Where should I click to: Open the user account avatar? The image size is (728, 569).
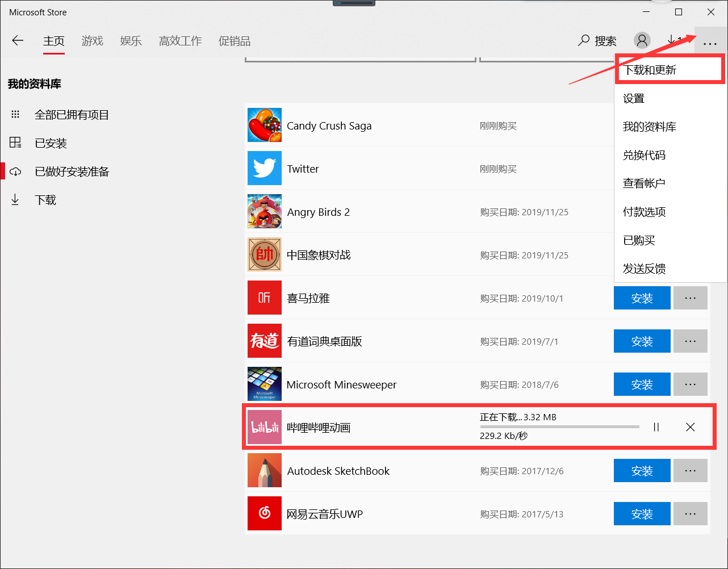(642, 40)
